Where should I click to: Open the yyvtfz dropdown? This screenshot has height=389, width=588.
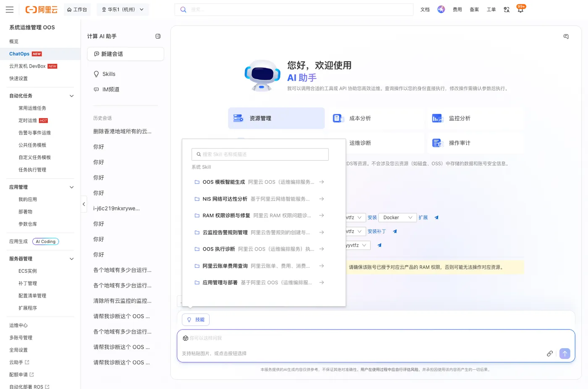(x=358, y=245)
